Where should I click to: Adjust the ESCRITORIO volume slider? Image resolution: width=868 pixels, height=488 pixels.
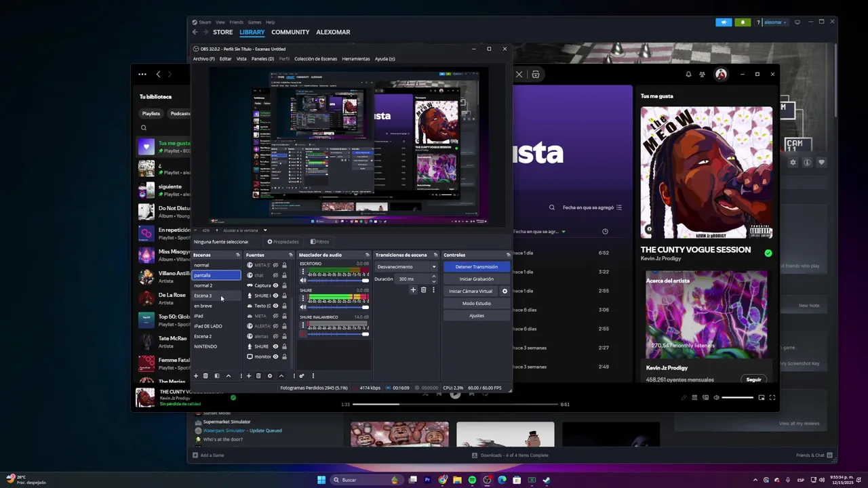tap(339, 280)
